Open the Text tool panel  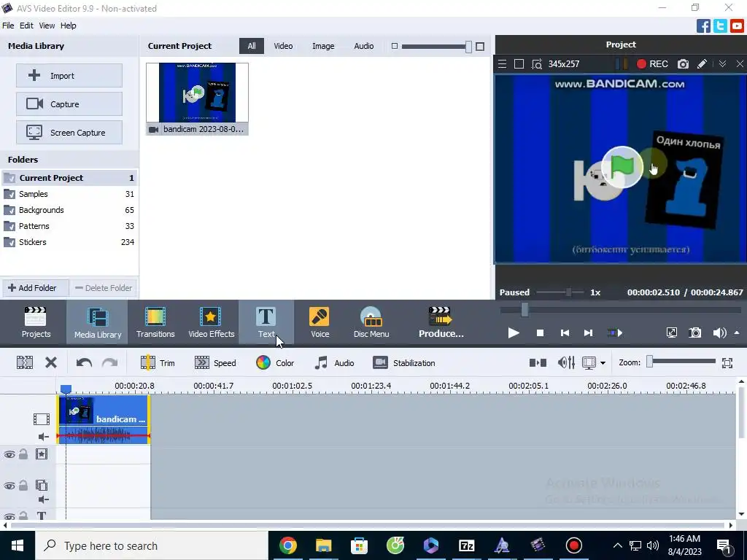[266, 322]
